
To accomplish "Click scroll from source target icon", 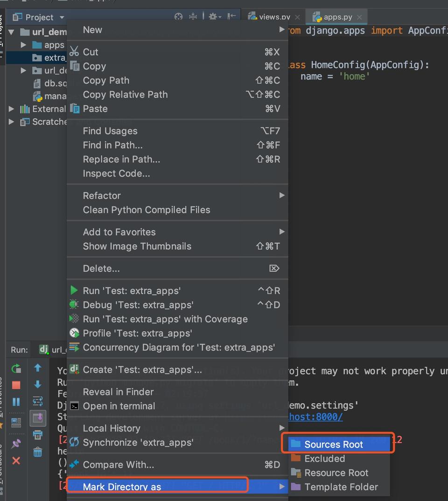I will point(178,17).
